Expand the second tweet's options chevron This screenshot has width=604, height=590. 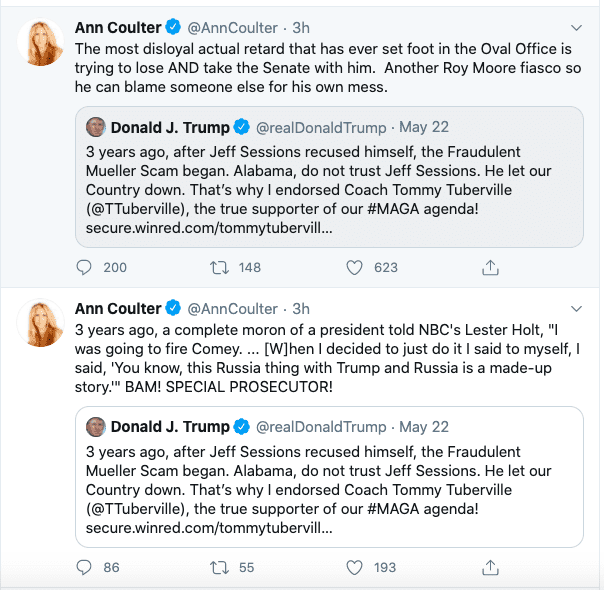click(x=576, y=308)
